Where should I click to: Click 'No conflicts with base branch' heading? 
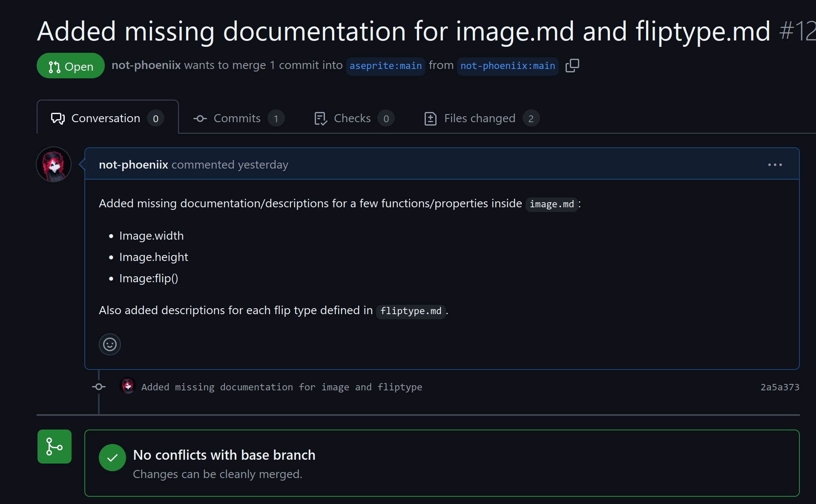(224, 455)
